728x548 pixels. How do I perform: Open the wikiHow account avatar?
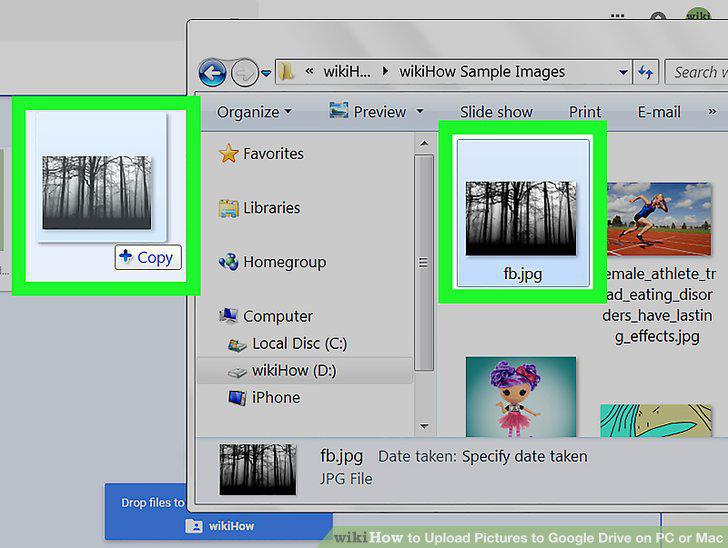(699, 14)
